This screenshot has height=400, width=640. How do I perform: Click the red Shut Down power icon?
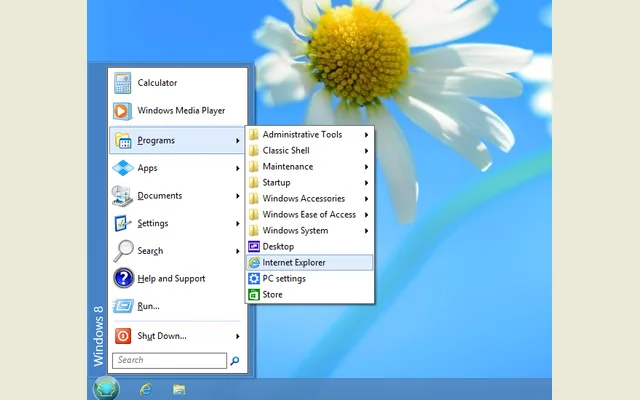click(123, 336)
